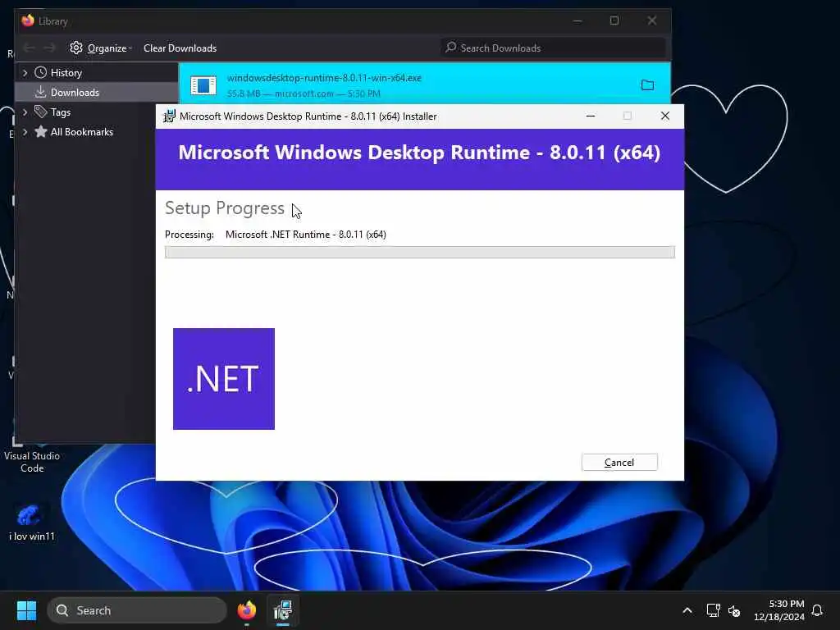Image resolution: width=840 pixels, height=630 pixels.
Task: Select the windowsdesktop-runtime-8.0.11-win-x64.exe download
Action: 424,84
